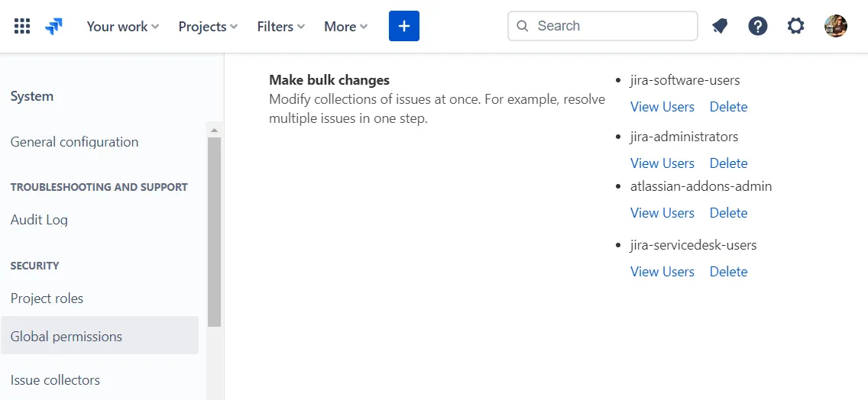
Task: Expand the Your work dropdown
Action: coord(122,26)
